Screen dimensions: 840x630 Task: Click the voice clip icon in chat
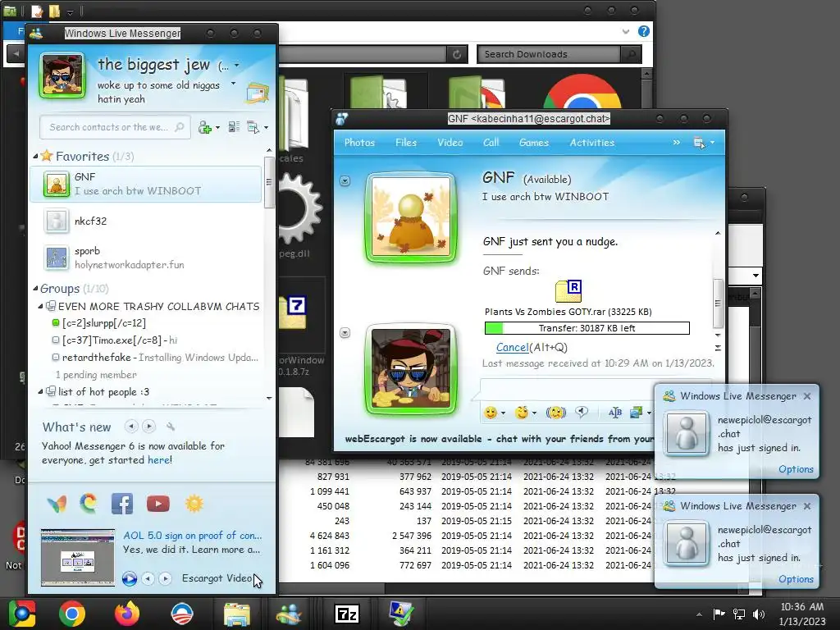click(x=582, y=412)
